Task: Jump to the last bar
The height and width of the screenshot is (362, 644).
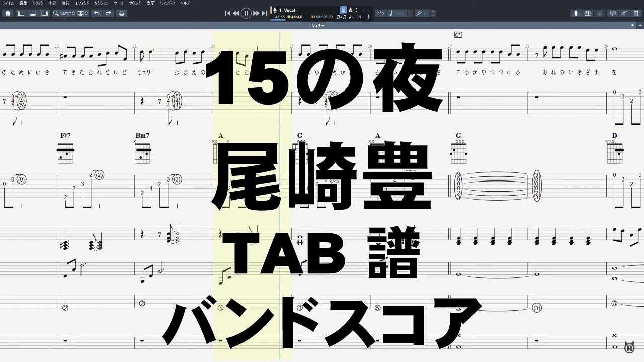Action: [x=265, y=13]
